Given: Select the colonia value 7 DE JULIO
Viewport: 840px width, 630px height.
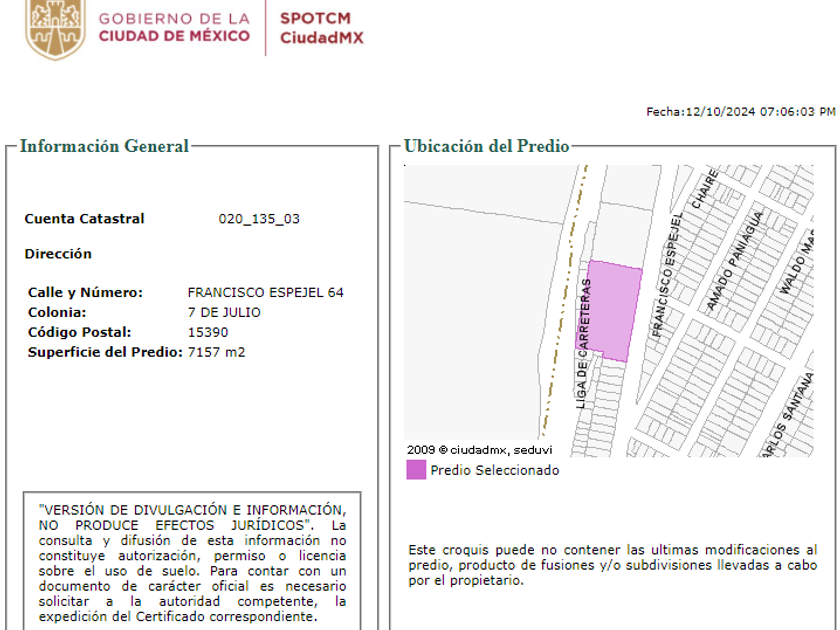Looking at the screenshot, I should click(x=224, y=312).
